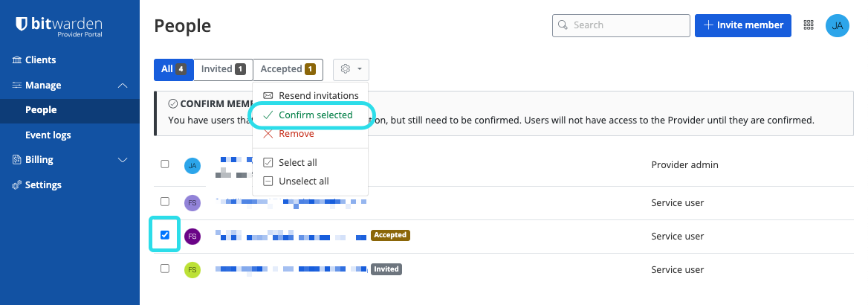Check the Provider admin row checkbox
This screenshot has width=868, height=305.
pos(165,164)
